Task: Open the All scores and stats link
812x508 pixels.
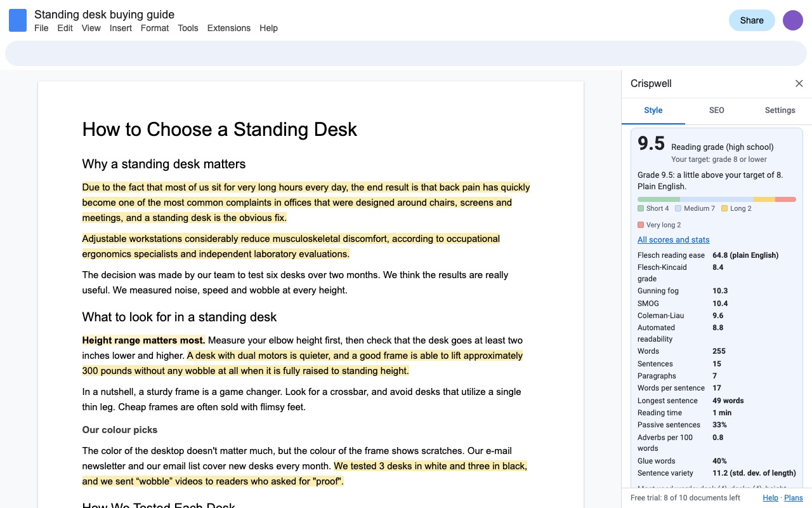Action: pos(674,240)
